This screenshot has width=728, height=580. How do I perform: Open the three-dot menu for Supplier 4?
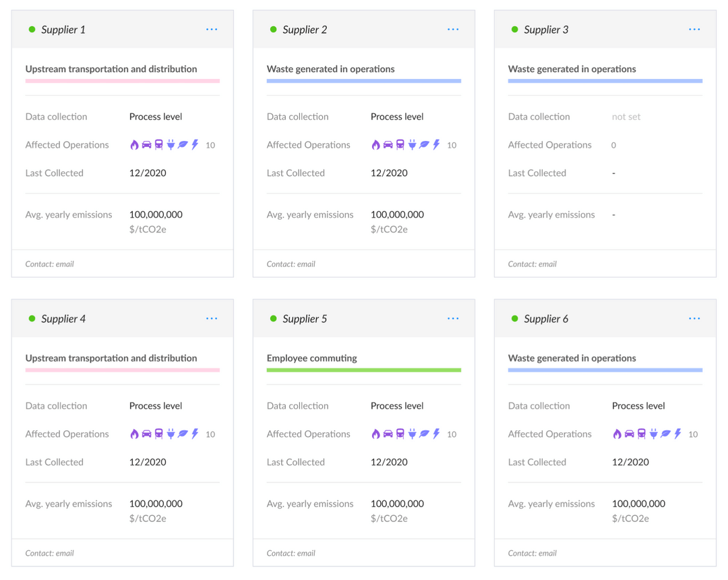click(212, 318)
